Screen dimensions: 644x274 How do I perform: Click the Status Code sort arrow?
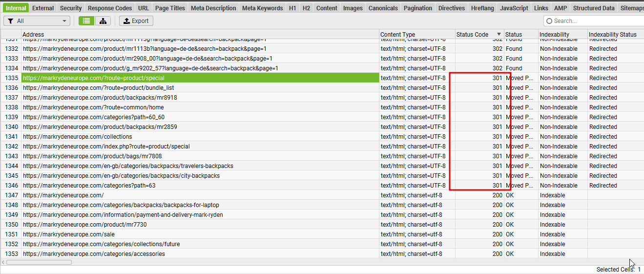click(x=499, y=34)
